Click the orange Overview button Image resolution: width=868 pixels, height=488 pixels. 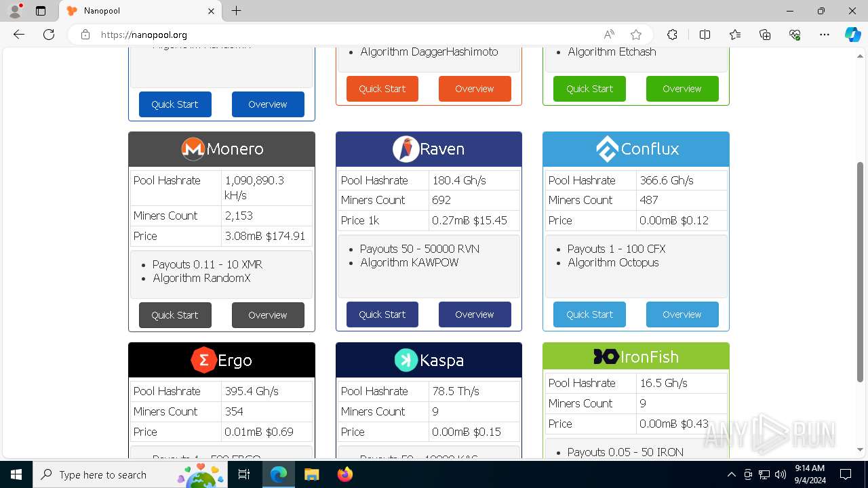point(475,89)
